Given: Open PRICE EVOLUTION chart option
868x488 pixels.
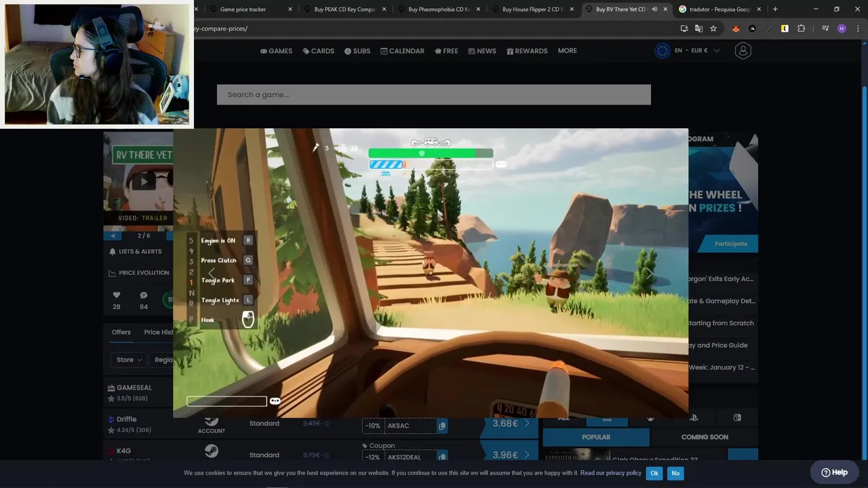Looking at the screenshot, I should tap(139, 272).
